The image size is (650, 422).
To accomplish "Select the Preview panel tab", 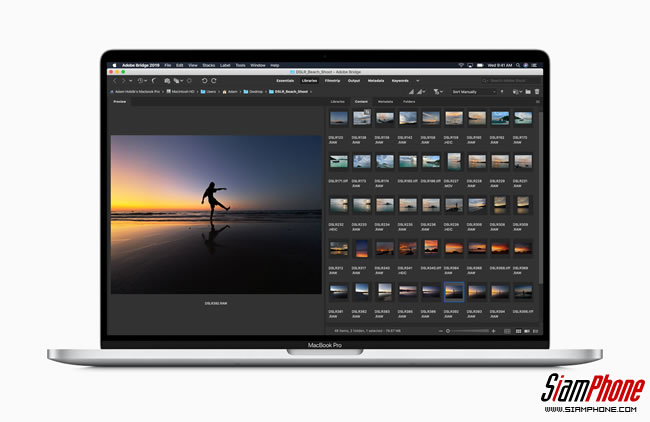I will pyautogui.click(x=120, y=102).
